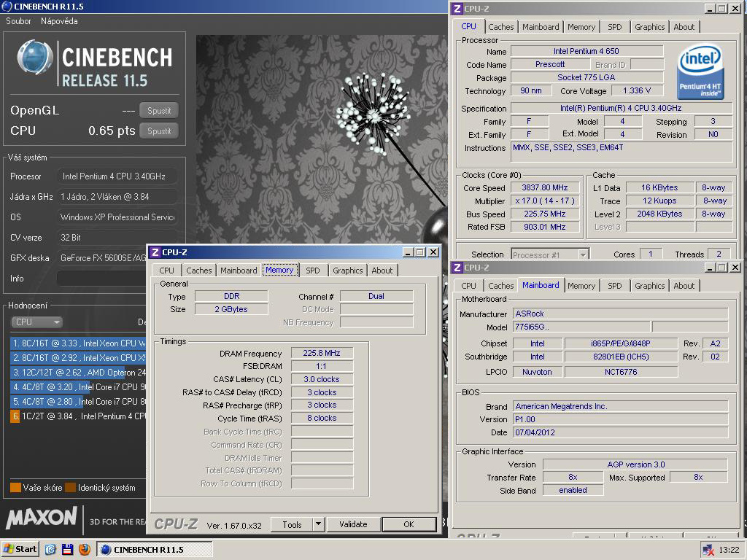Click the MAXON logo at bottom
Image resolution: width=747 pixels, height=560 pixels.
pos(41,518)
